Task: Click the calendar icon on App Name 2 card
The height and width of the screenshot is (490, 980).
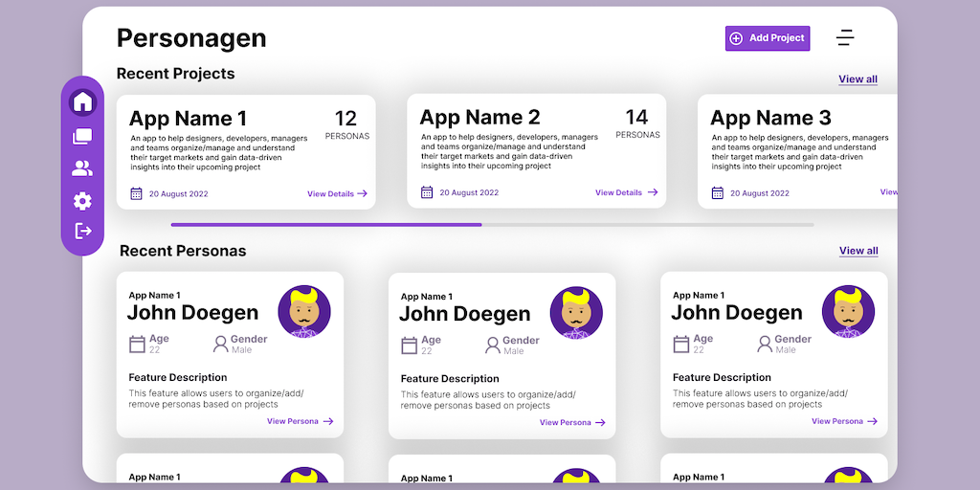Action: point(427,192)
